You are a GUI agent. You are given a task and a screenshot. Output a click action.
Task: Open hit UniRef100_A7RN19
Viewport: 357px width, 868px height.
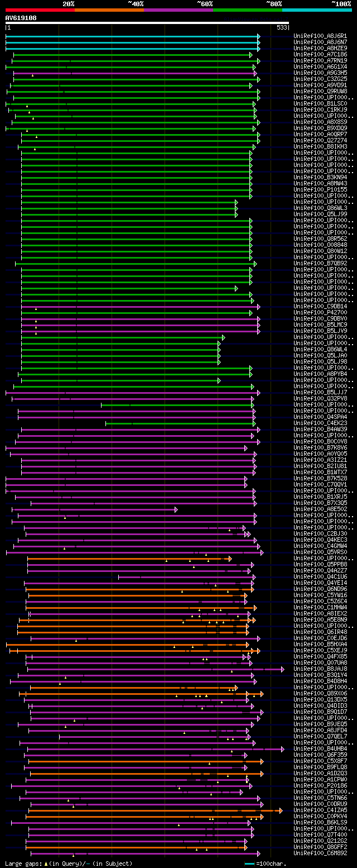click(320, 61)
